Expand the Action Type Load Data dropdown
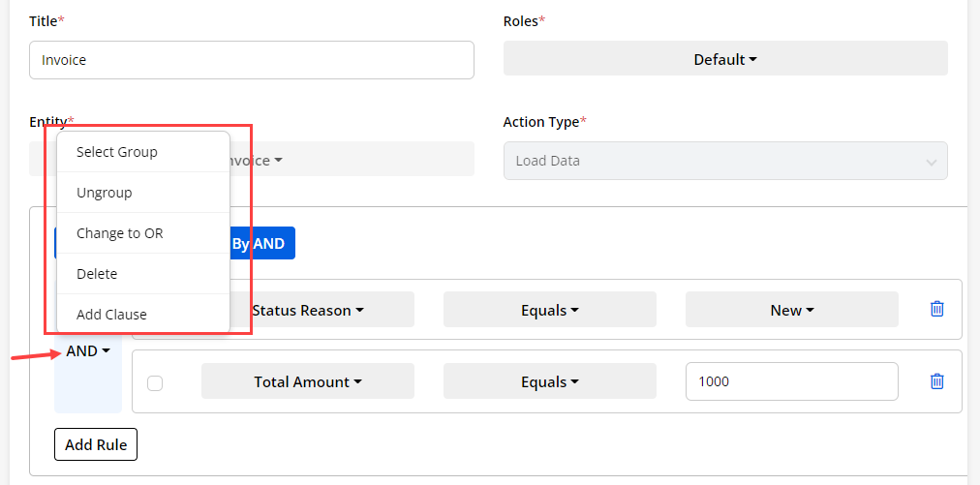 (x=724, y=161)
